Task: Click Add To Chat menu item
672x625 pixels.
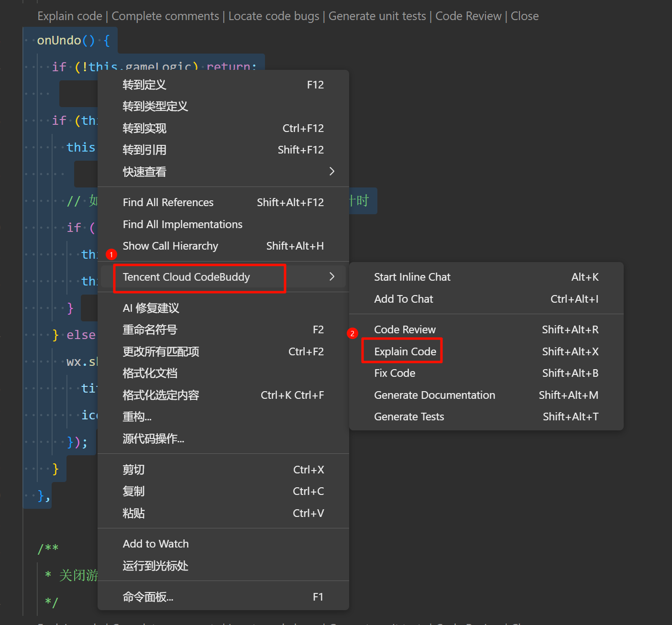Action: 403,299
